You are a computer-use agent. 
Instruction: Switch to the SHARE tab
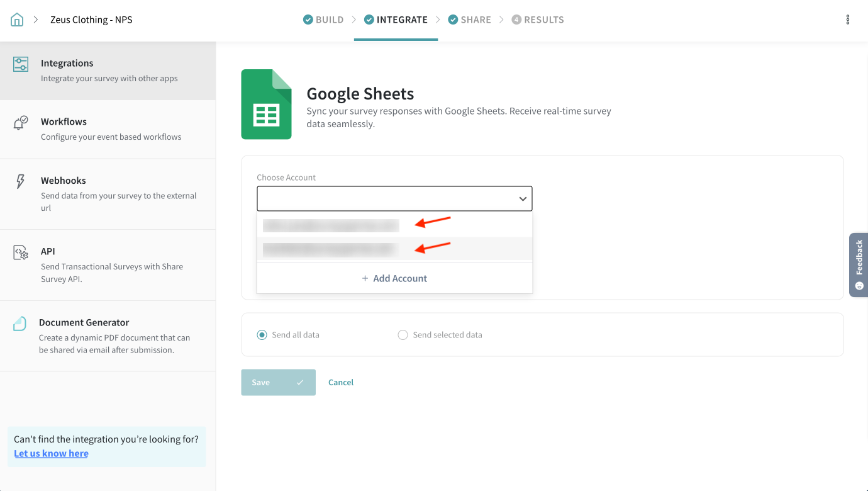point(469,20)
